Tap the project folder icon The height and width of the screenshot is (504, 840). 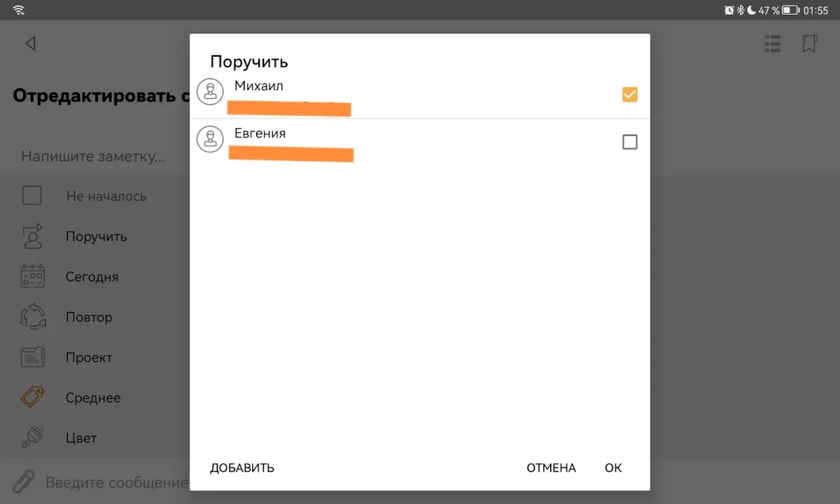pos(33,358)
